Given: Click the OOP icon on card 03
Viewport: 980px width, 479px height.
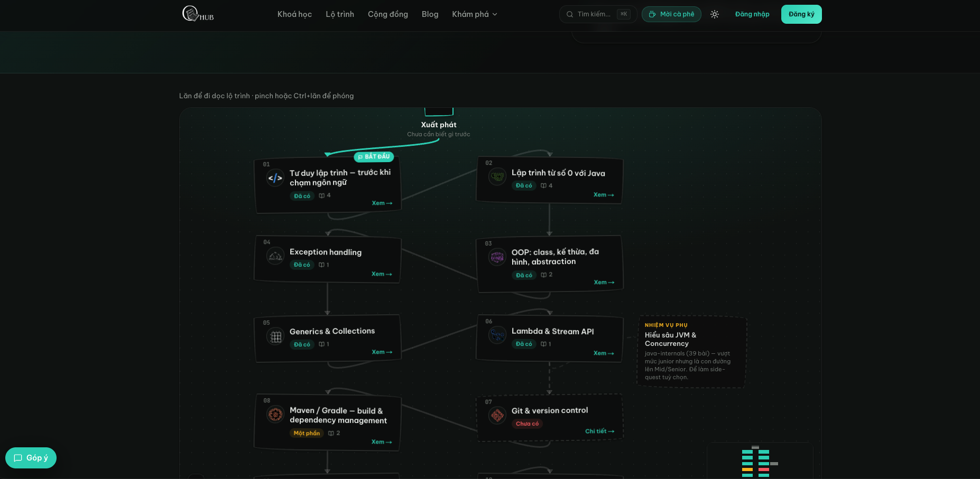Looking at the screenshot, I should 497,257.
